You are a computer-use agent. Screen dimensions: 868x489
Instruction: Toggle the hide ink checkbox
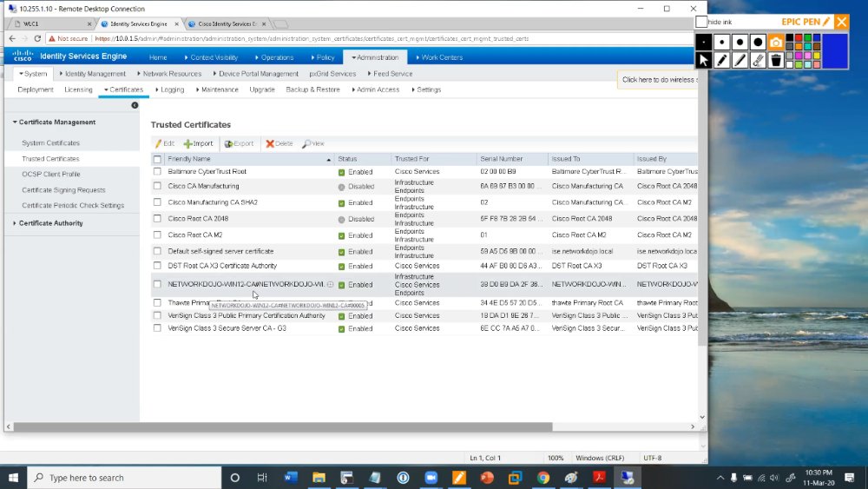(701, 22)
